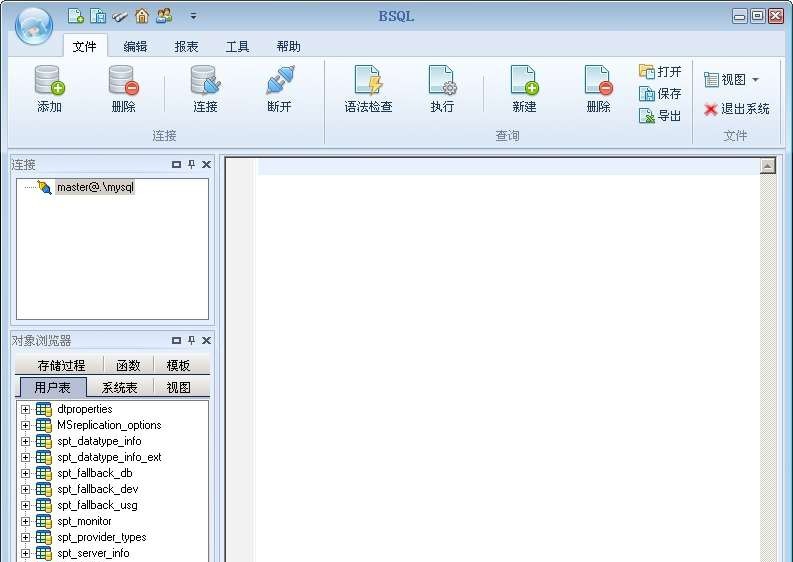Select the 系统表 tab
The height and width of the screenshot is (562, 793).
tap(119, 387)
